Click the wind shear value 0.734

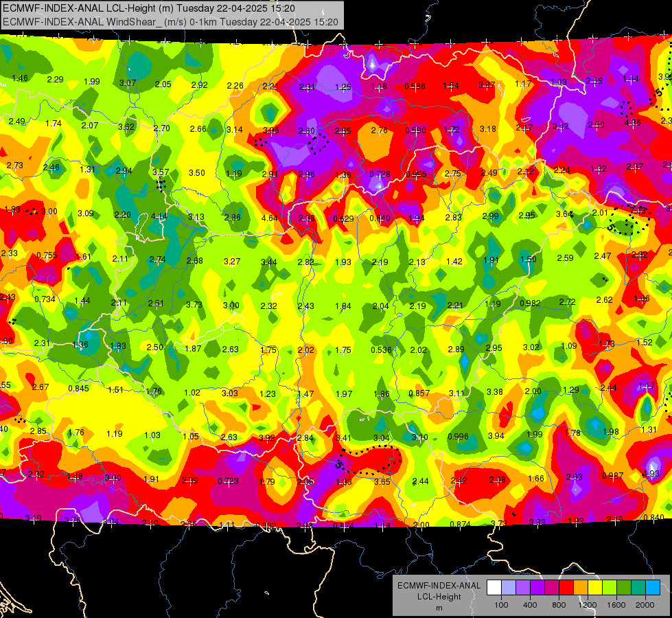(45, 299)
